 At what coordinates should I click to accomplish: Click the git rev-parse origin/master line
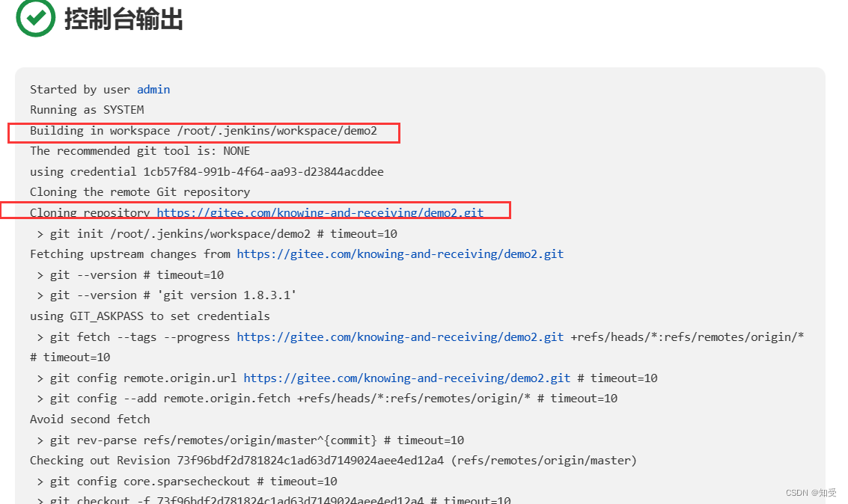[251, 440]
